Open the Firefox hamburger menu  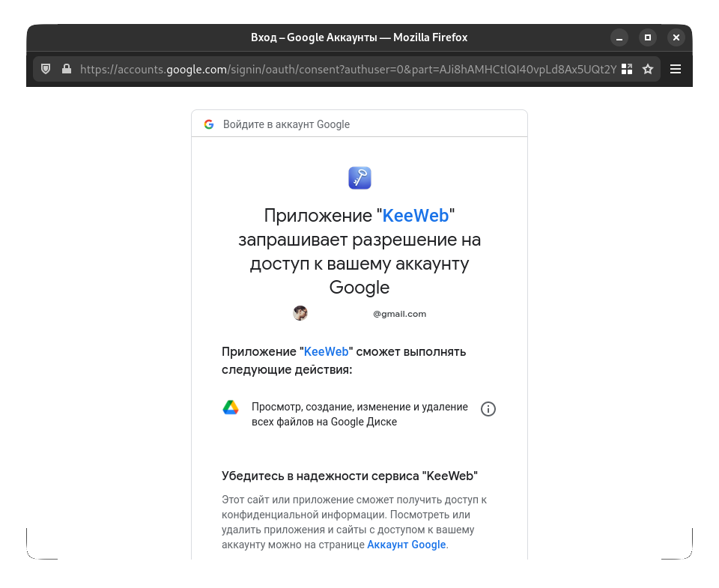(x=676, y=69)
